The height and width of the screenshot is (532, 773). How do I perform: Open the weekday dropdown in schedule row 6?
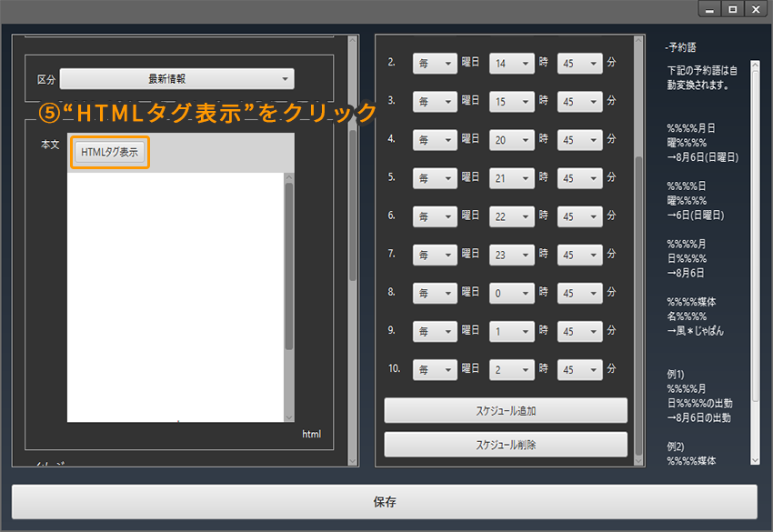435,216
